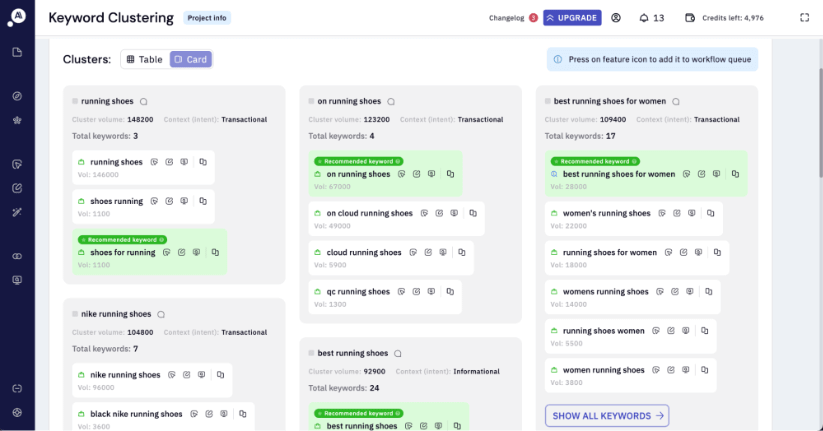Check the 'on running shoes' cluster checkbox
The height and width of the screenshot is (431, 823).
pyautogui.click(x=311, y=101)
